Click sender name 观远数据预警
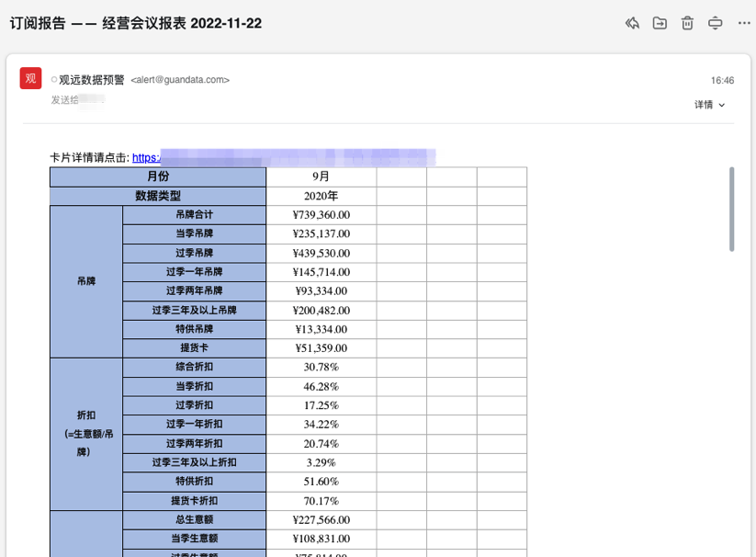Viewport: 756px width, 557px height. [x=92, y=80]
